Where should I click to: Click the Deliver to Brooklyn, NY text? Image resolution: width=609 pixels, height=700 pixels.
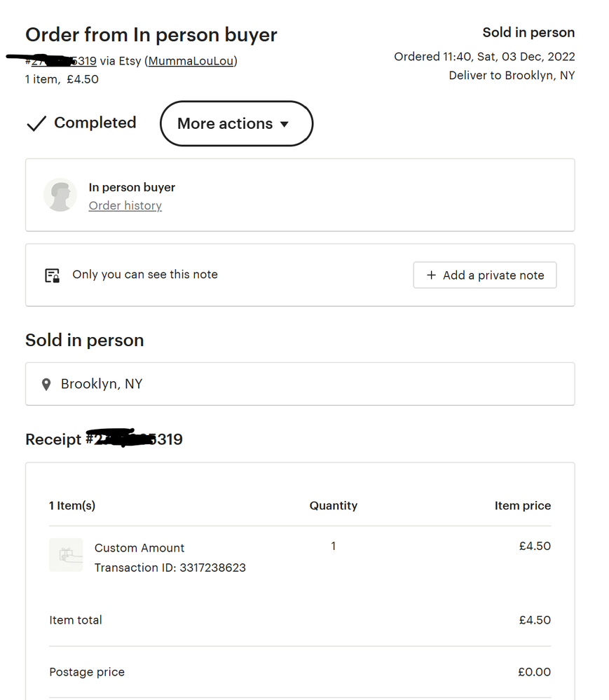click(512, 75)
